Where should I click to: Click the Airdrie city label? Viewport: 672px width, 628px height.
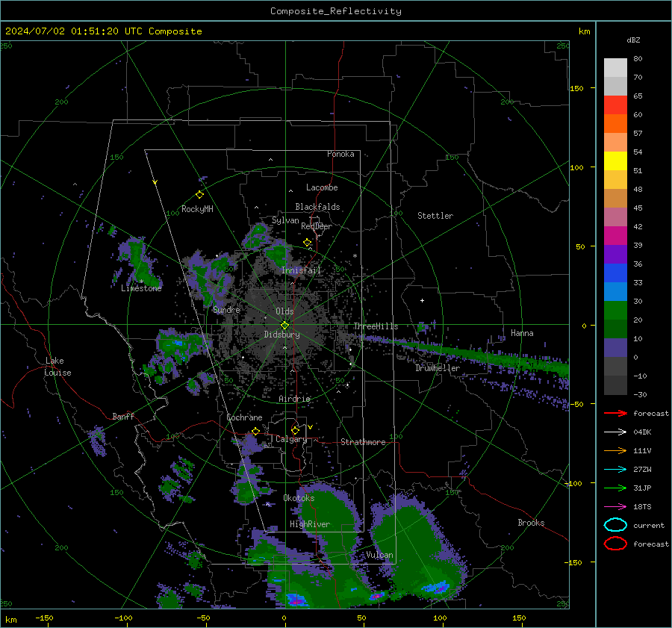(294, 399)
